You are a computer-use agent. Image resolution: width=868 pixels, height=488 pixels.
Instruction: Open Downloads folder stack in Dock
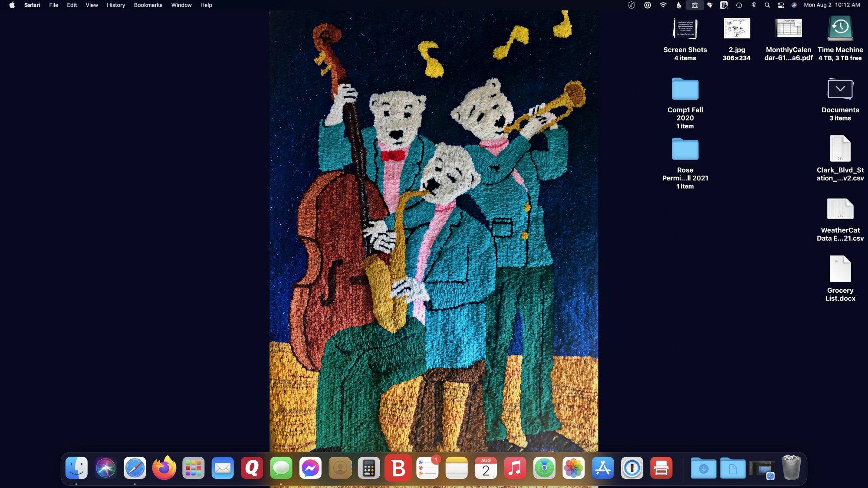[x=704, y=468]
